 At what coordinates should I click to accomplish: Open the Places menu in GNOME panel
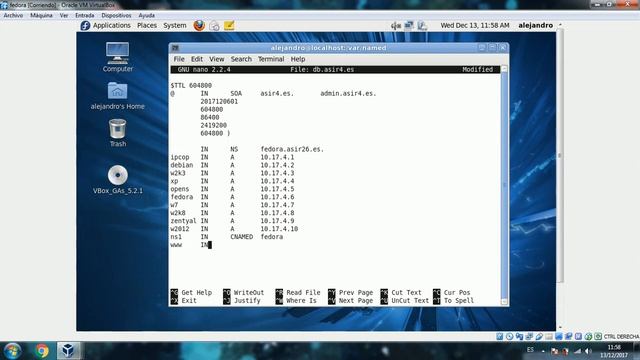[x=147, y=25]
